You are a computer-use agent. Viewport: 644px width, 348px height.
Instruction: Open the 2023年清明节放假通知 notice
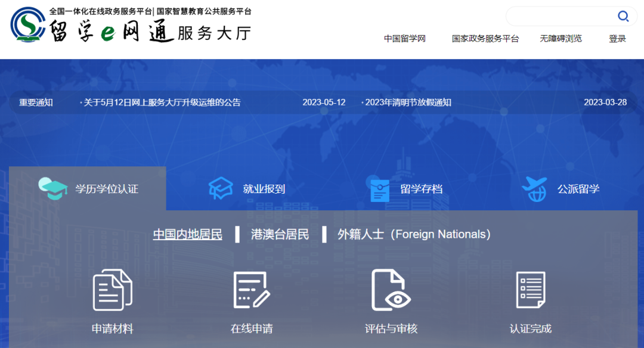(408, 102)
